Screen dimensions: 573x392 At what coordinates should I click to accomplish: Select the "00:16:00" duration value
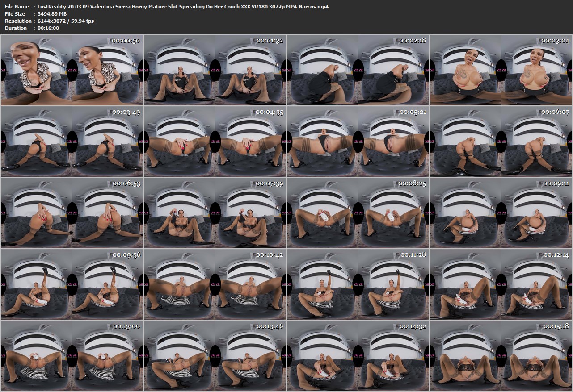(x=48, y=28)
